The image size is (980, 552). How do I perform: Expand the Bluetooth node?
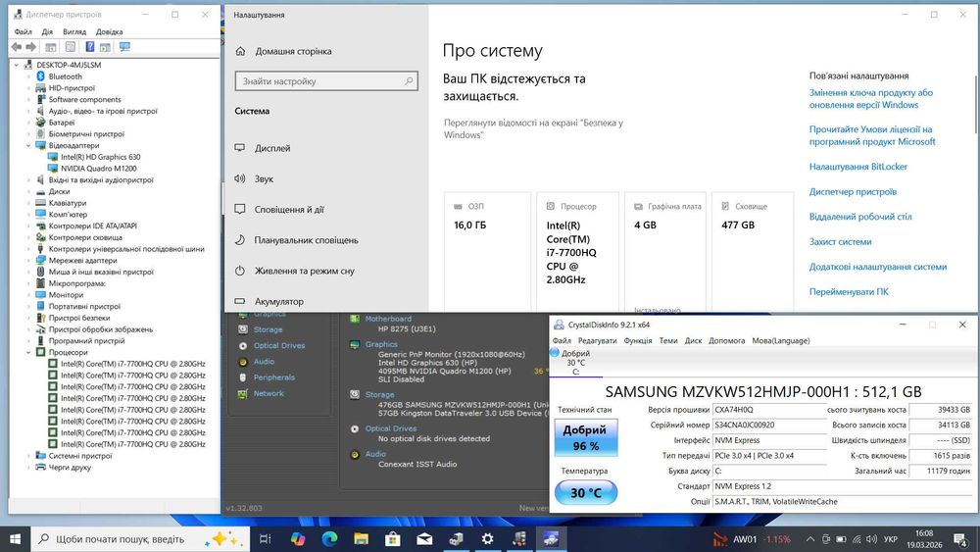pos(28,76)
